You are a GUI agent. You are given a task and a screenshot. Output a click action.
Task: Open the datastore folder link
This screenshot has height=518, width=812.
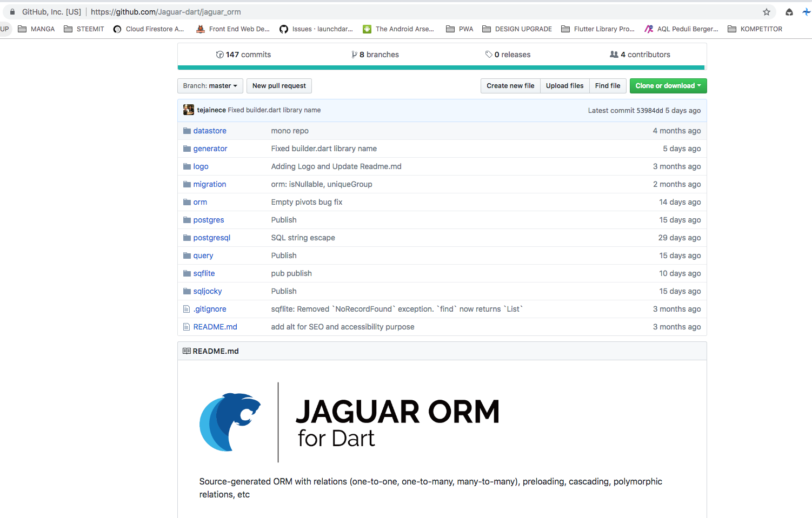click(210, 131)
